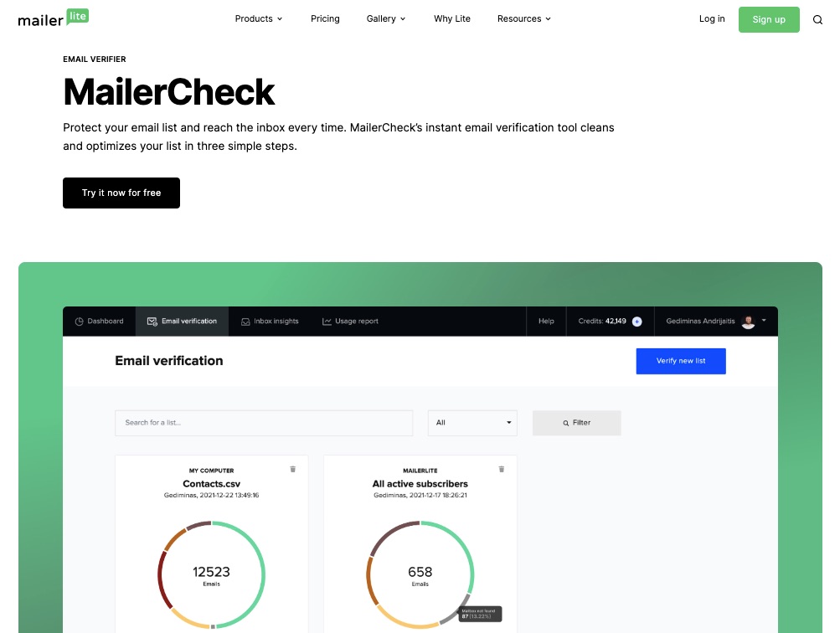Screen dimensions: 840x633
Task: Click the Inbox insights tray icon
Action: pos(245,322)
